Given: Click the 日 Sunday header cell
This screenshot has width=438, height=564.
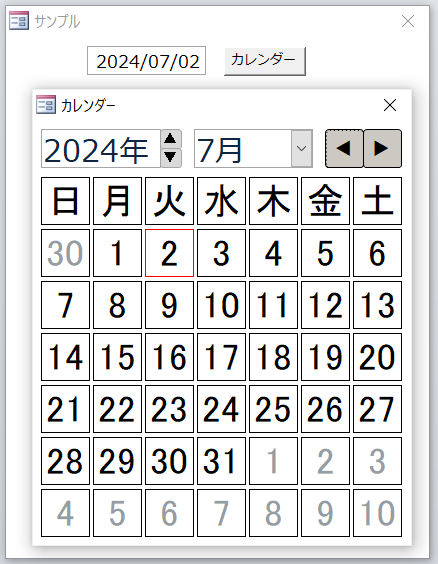Looking at the screenshot, I should tap(65, 201).
